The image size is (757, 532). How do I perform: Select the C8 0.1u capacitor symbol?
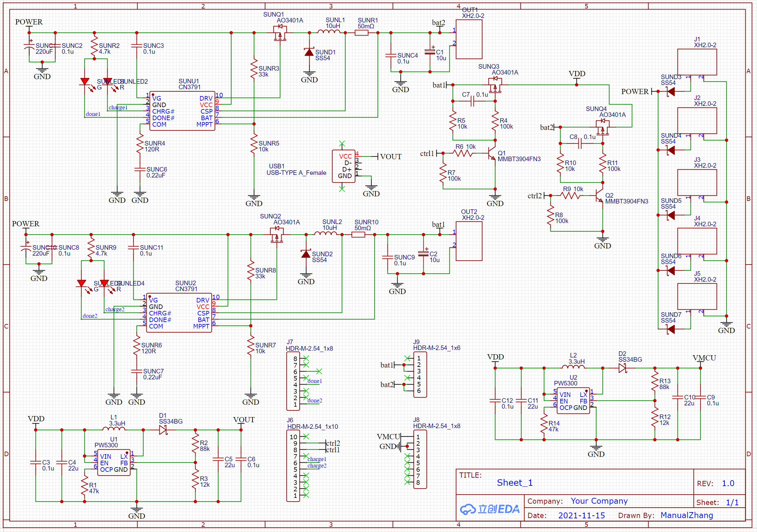tap(580, 144)
